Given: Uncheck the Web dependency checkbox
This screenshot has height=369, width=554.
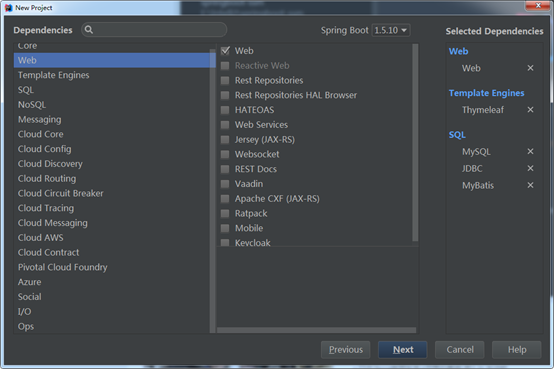Looking at the screenshot, I should (225, 51).
